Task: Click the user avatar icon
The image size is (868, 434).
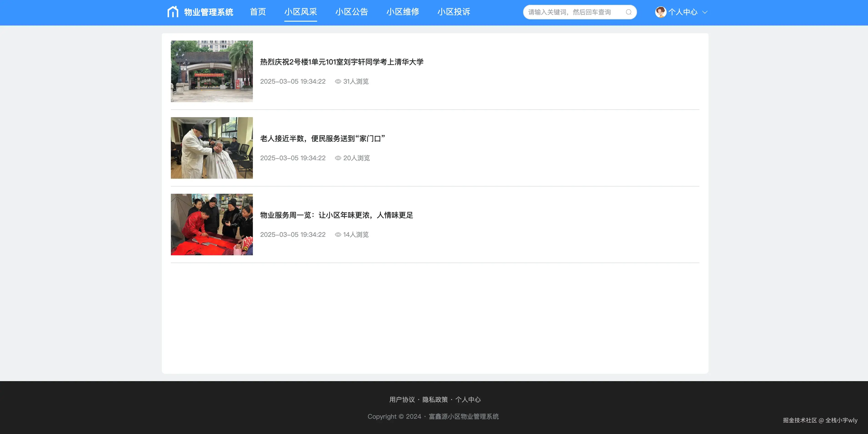Action: [660, 12]
